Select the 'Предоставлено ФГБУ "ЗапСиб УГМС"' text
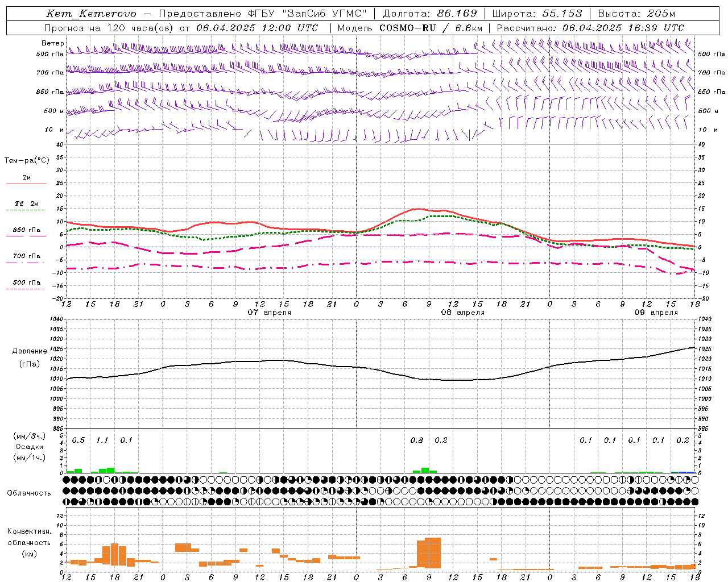The width and height of the screenshot is (728, 582). pos(263,14)
